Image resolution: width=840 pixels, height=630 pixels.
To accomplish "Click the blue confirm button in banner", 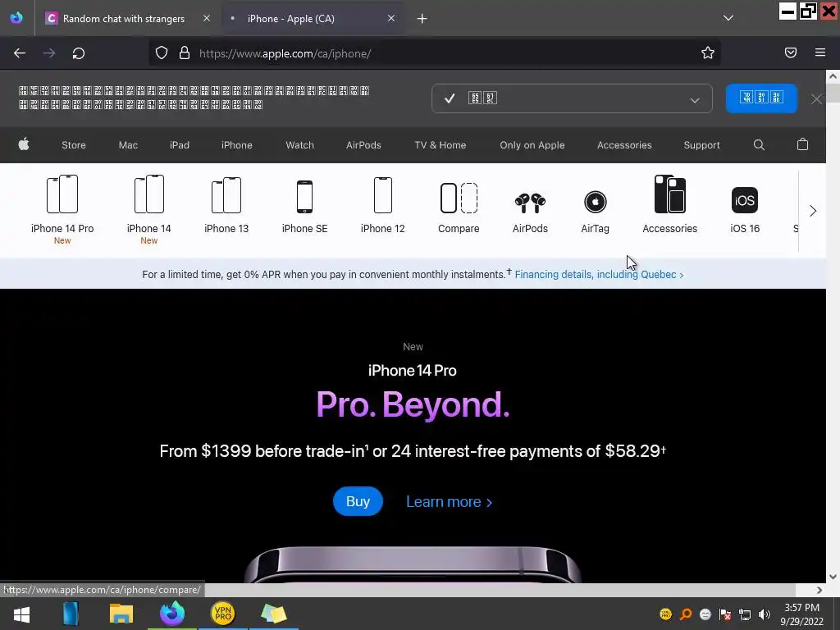I will pyautogui.click(x=761, y=98).
